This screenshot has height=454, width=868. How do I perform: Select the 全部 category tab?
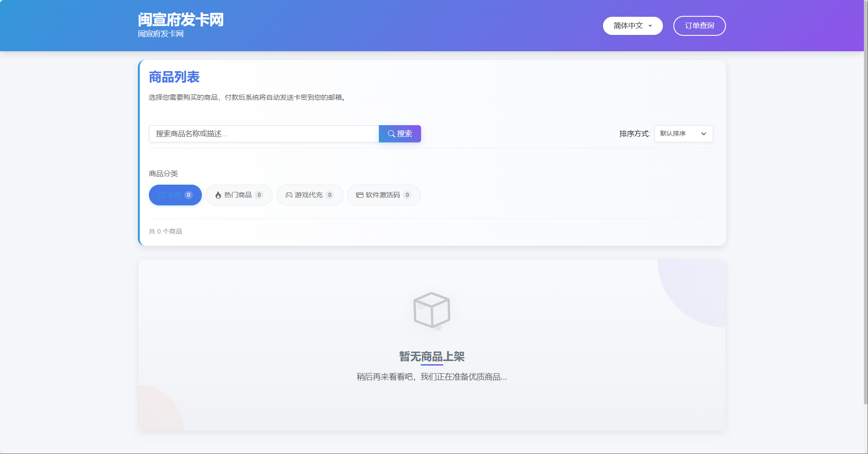[x=175, y=195]
